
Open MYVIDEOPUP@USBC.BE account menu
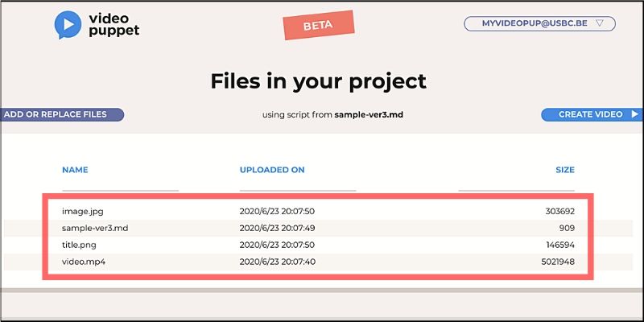pyautogui.click(x=539, y=23)
